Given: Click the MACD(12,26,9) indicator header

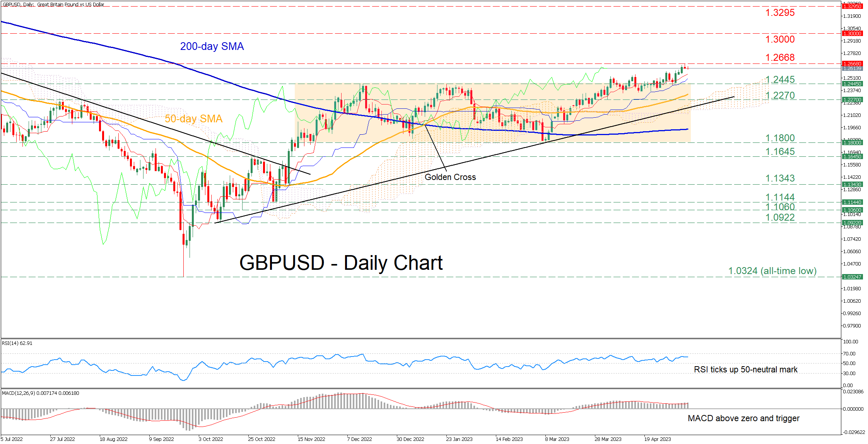Looking at the screenshot, I should [x=40, y=393].
